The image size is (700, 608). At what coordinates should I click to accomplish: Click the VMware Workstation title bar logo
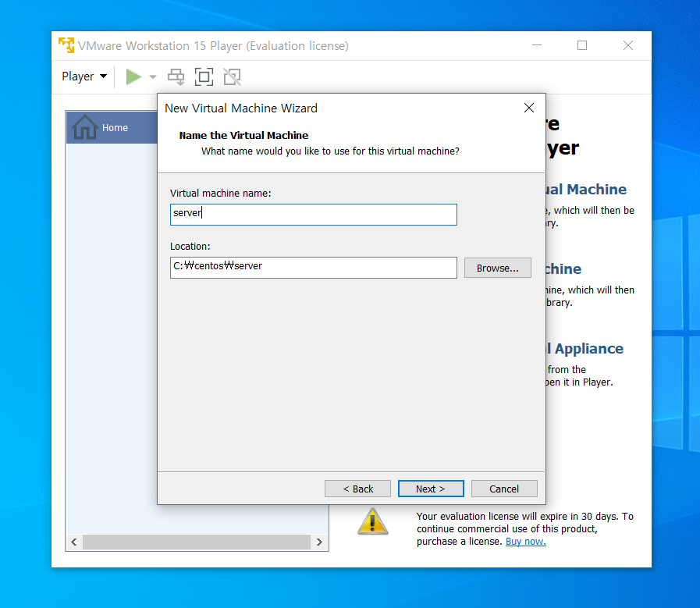[66, 45]
